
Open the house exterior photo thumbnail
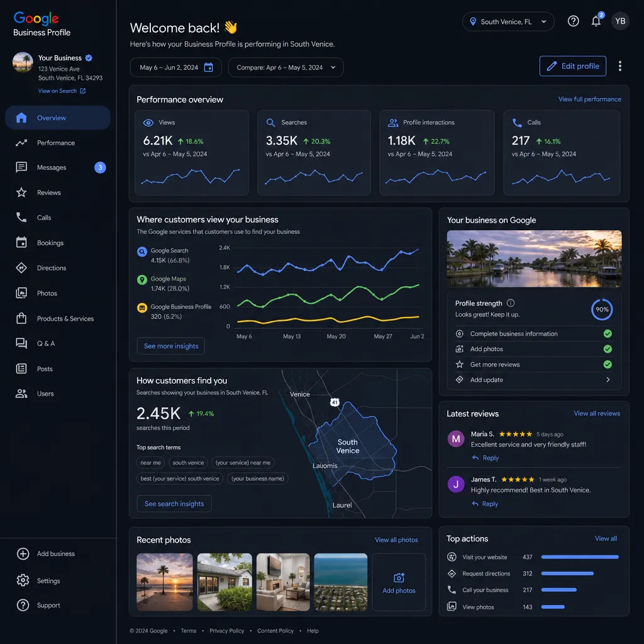pos(225,582)
